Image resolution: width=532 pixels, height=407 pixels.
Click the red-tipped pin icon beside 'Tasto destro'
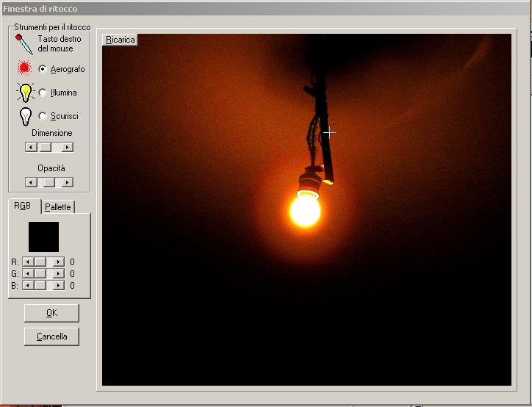coord(24,43)
